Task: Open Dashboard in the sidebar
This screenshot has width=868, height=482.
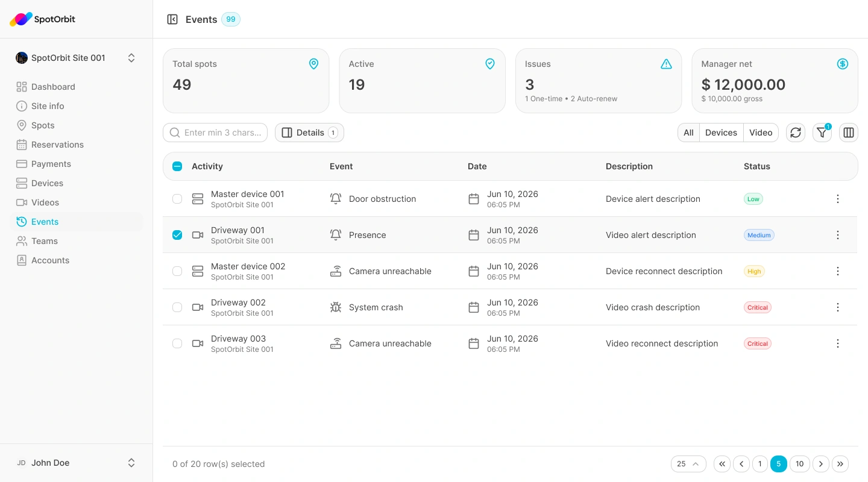Action: pyautogui.click(x=76, y=87)
